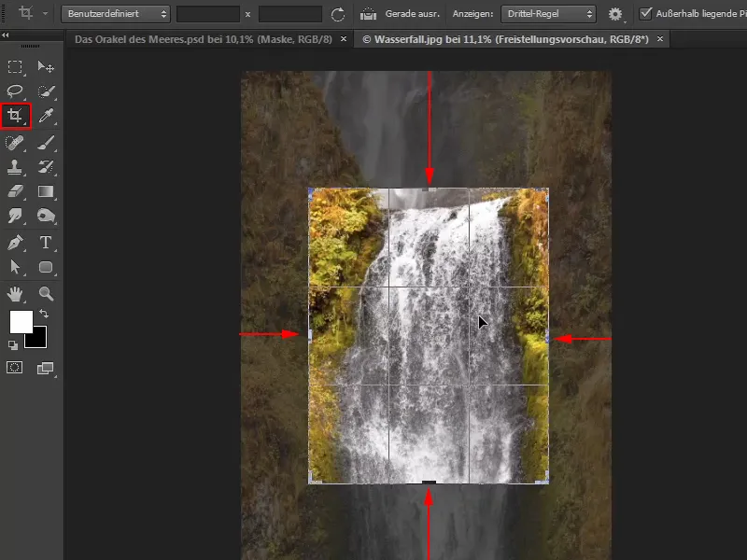Select the Spot Healing Brush tool
Viewport: 747px width, 560px height.
click(15, 143)
